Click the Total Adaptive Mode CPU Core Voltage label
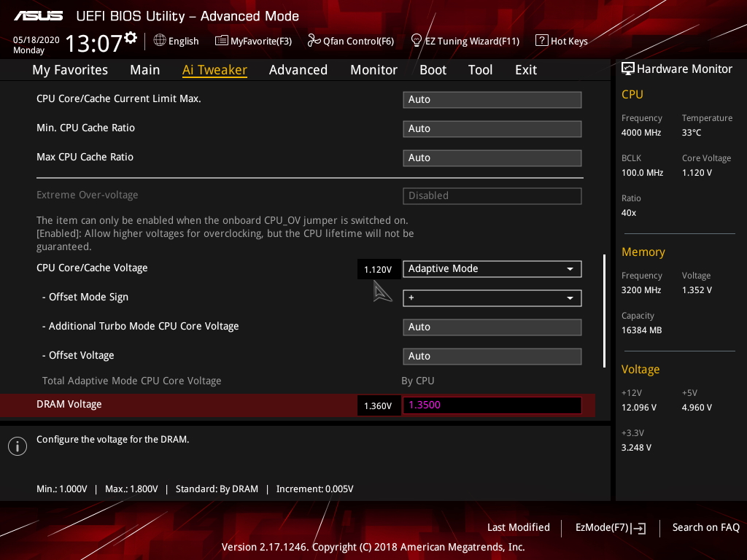Viewport: 747px width, 560px height. point(131,381)
